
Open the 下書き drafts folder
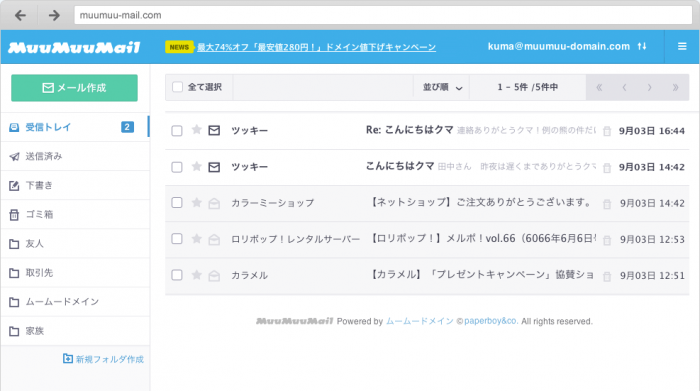(75, 185)
